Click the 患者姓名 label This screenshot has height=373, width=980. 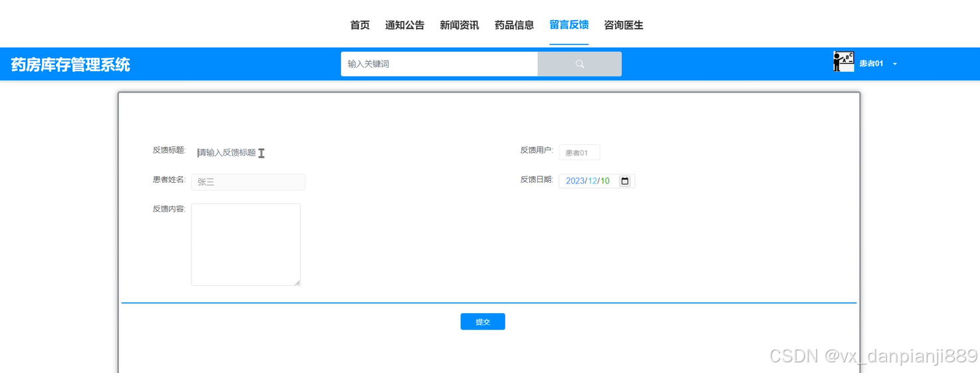169,180
